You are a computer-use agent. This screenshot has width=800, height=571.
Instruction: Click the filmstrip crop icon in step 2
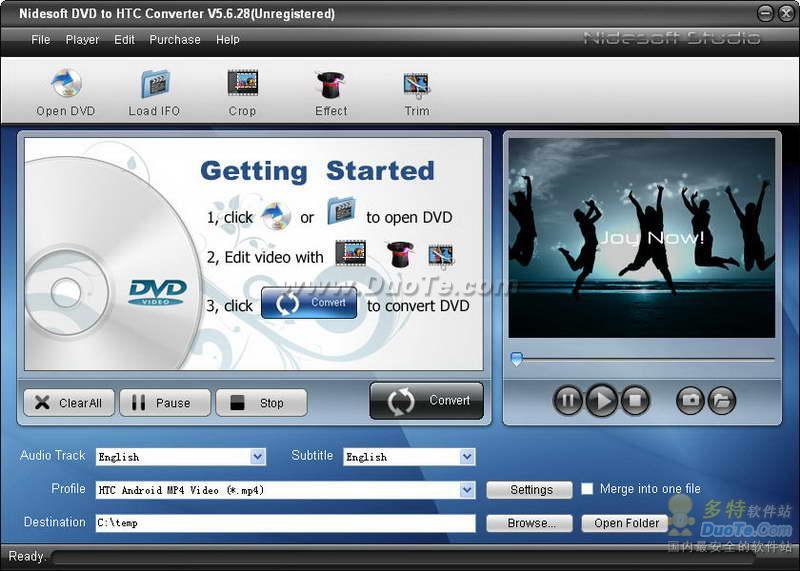pyautogui.click(x=351, y=253)
